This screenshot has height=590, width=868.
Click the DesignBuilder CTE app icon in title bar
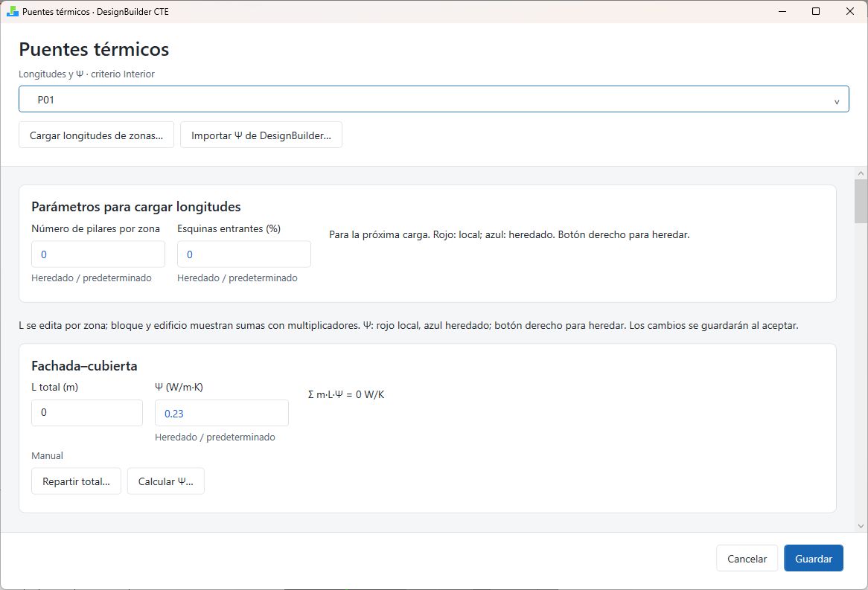click(12, 12)
